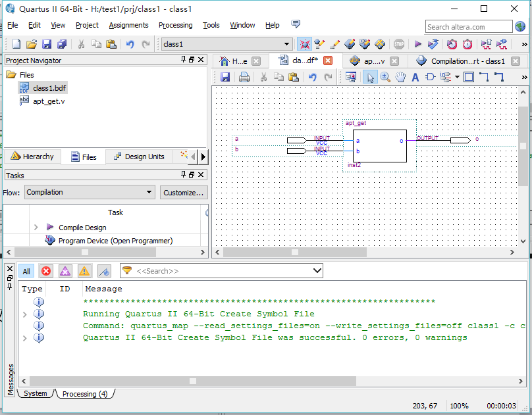Expand the Running Quartus II message

[x=25, y=314]
